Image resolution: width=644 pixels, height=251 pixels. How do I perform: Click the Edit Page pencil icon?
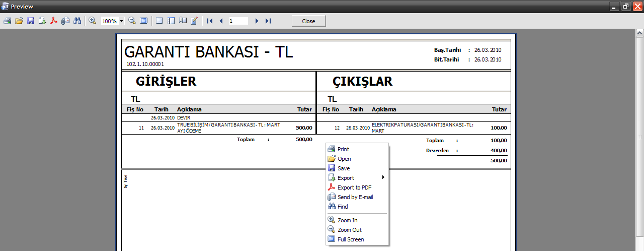194,21
